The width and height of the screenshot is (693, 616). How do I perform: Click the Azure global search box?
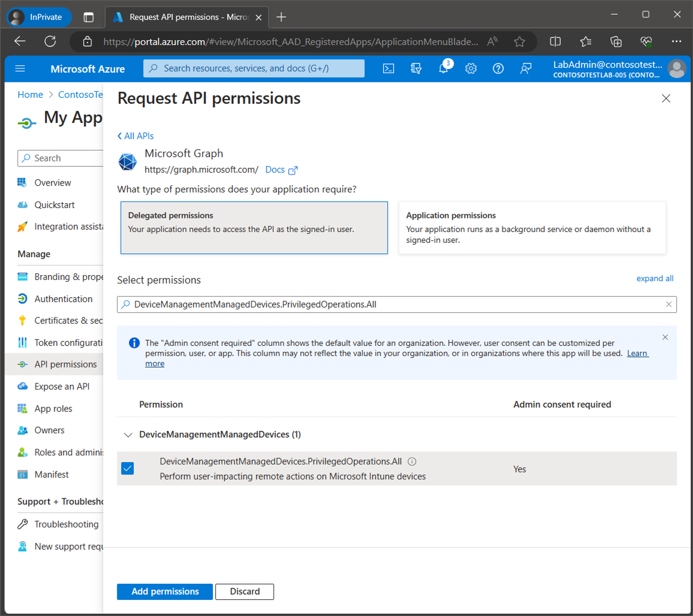[x=254, y=68]
